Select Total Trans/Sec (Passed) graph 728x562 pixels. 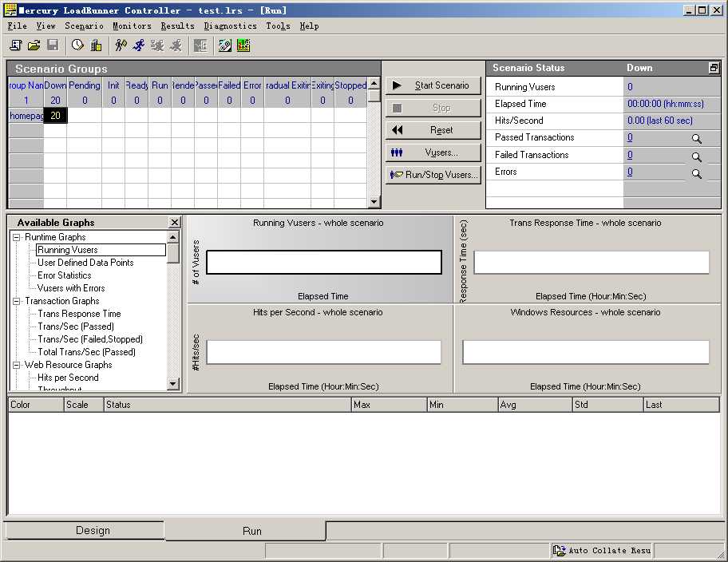click(x=87, y=352)
